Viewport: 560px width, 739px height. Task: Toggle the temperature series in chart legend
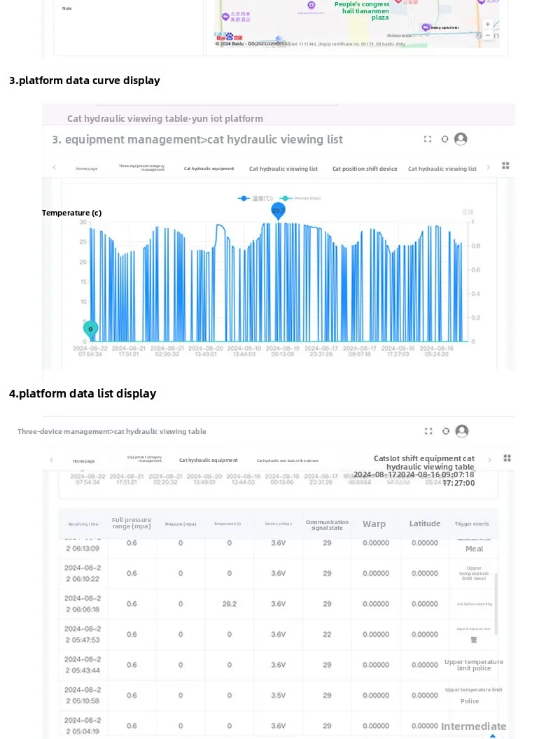(x=255, y=199)
